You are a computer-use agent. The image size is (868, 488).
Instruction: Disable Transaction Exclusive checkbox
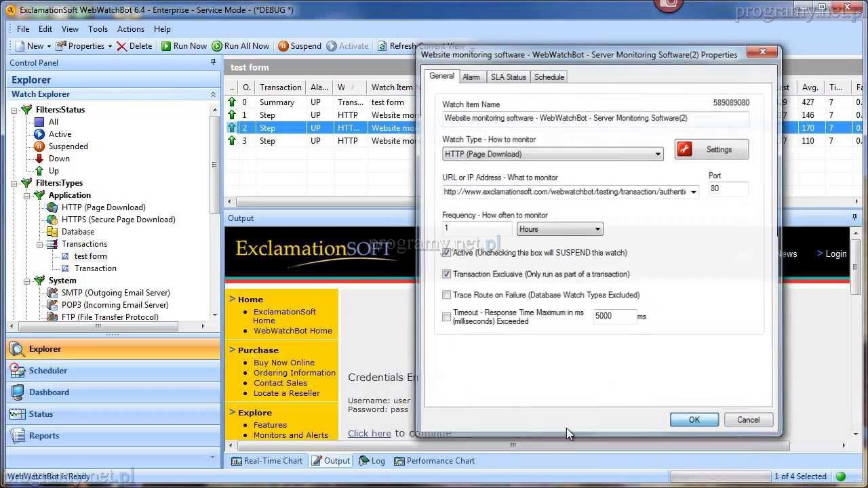[446, 274]
